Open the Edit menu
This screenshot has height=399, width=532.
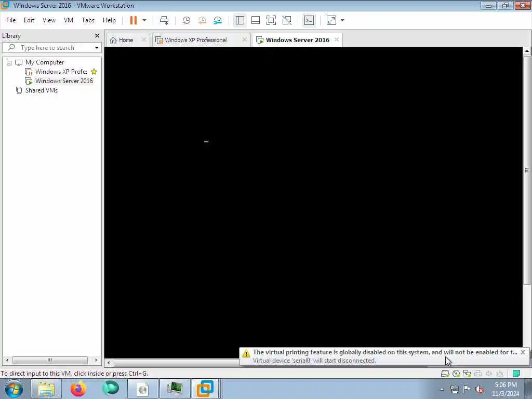(29, 20)
